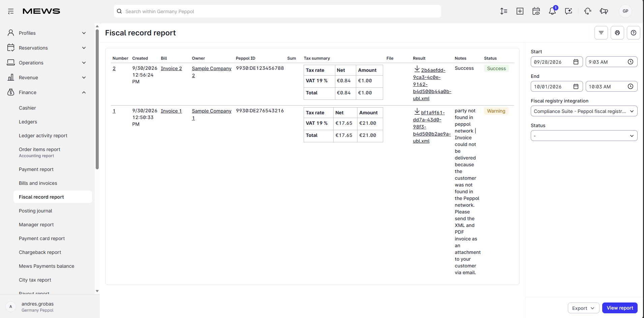Open owner Sample Company 2 link
Screen dimensions: 644x318
pos(212,72)
